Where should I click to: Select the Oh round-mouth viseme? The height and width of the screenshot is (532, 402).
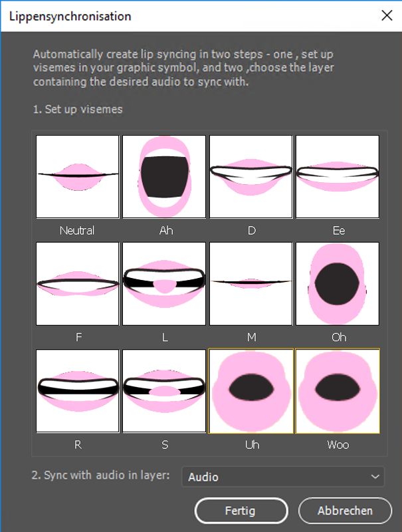coord(338,284)
